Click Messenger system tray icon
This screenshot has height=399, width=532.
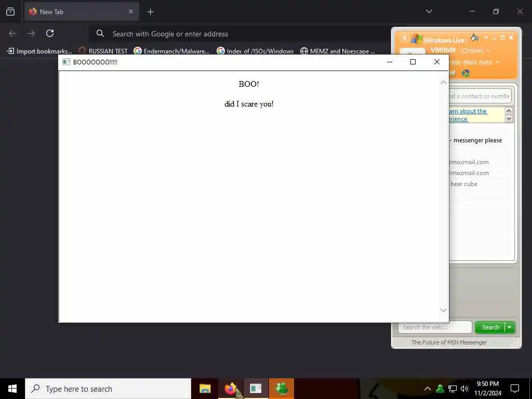click(x=440, y=389)
